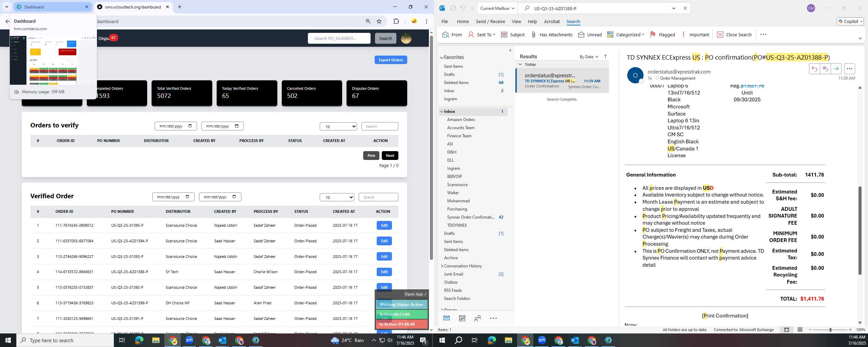
Task: Click Next button under Orders to verify
Action: [x=390, y=156]
